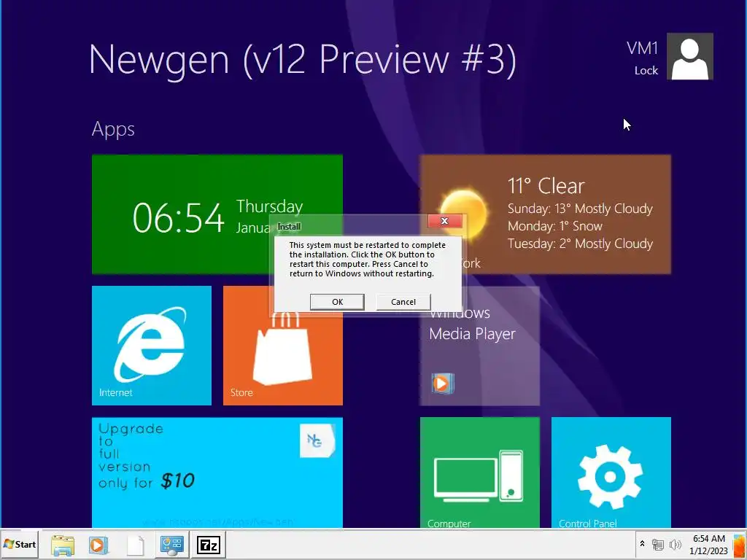Click the taskbar clock showing 6:54 AM
Screen dimensions: 747x560
click(x=709, y=544)
